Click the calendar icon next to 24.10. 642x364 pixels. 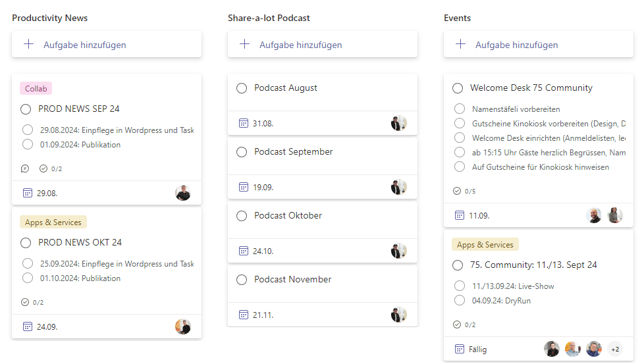244,251
